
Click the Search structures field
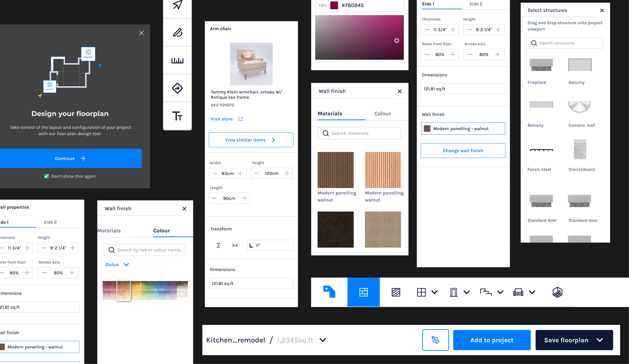(x=565, y=43)
